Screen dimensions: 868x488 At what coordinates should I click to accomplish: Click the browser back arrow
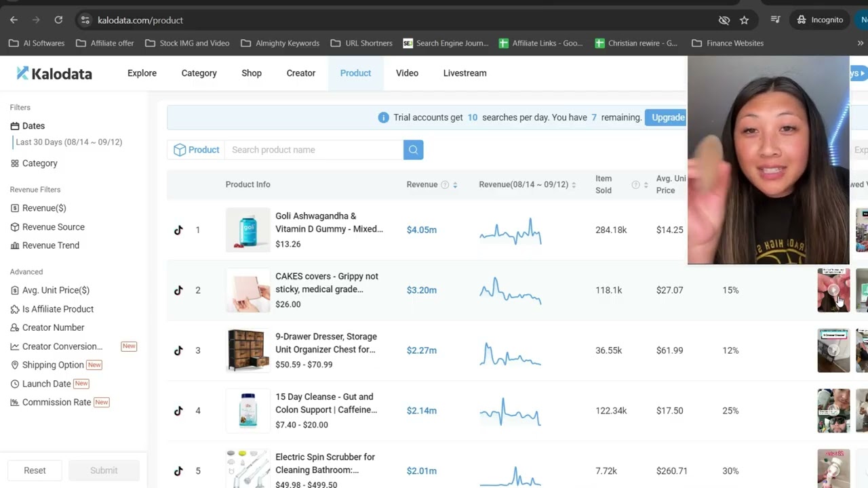[x=14, y=20]
